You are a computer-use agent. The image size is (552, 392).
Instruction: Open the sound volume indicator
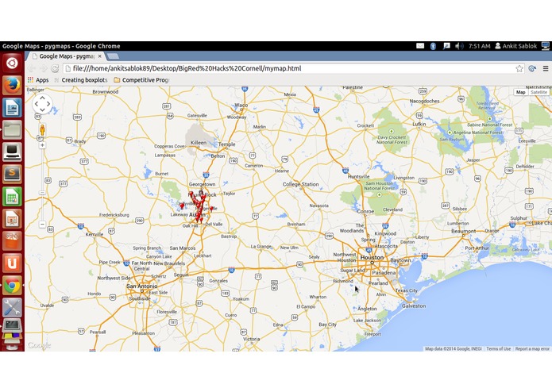coord(459,46)
